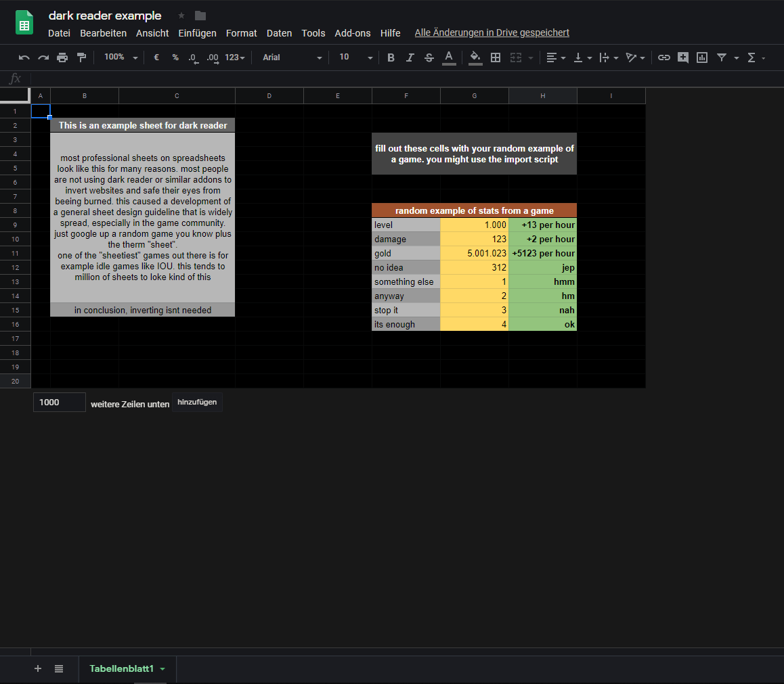Open the Format menu

click(x=241, y=32)
